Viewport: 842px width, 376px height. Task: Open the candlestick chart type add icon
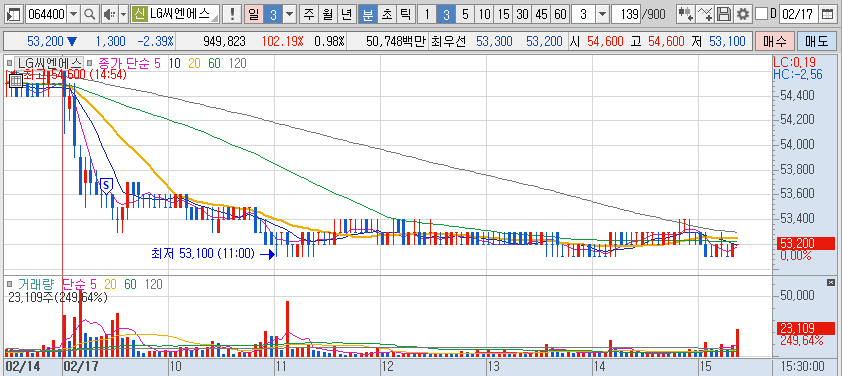pyautogui.click(x=685, y=14)
